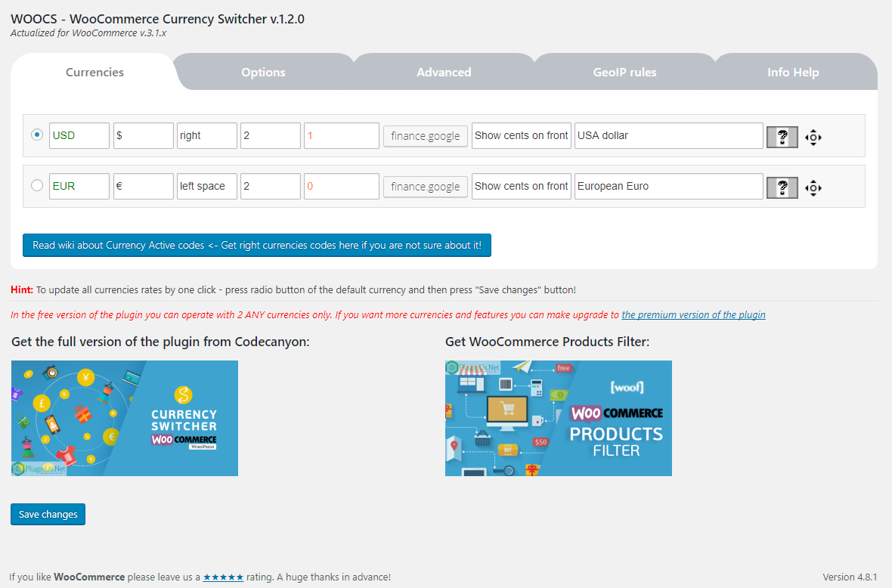892x588 pixels.
Task: Click the red 'Hint:' label
Action: (x=22, y=289)
